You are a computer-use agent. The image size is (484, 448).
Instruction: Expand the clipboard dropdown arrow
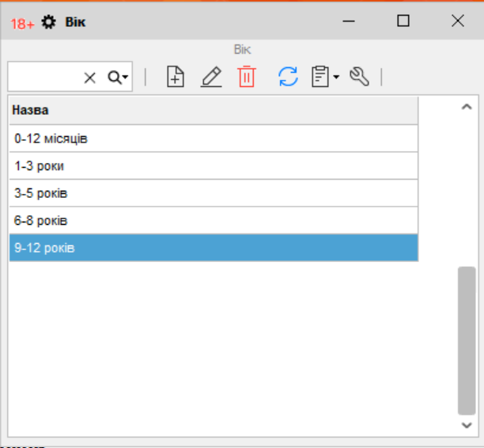coord(336,78)
